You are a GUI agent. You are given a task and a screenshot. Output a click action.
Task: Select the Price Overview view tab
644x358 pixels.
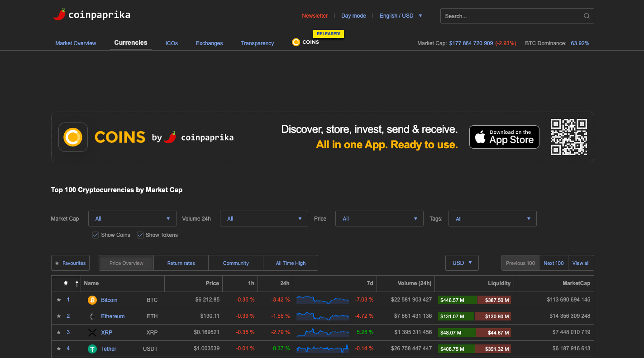(126, 263)
